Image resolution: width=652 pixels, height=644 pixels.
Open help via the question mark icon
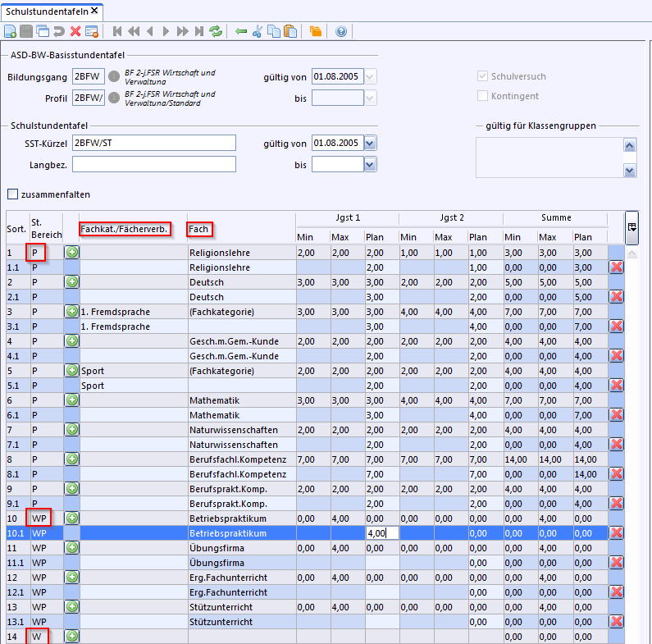tap(341, 32)
